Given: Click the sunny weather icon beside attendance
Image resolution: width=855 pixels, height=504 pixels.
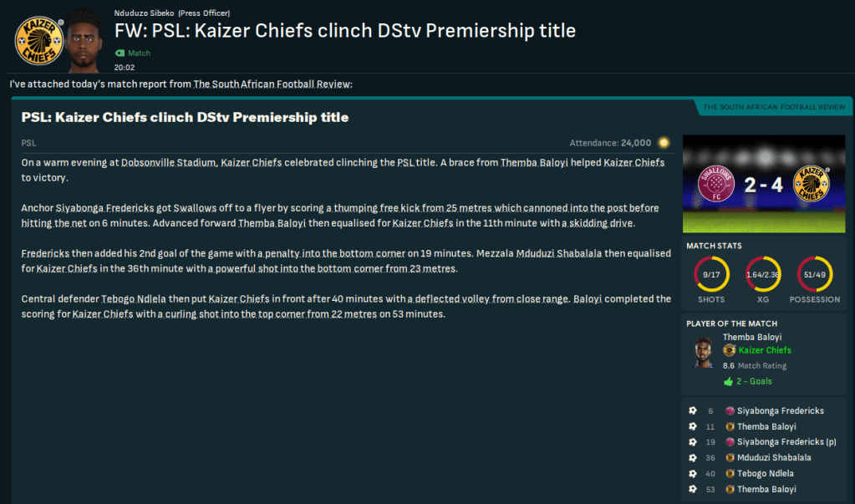Looking at the screenshot, I should 664,143.
